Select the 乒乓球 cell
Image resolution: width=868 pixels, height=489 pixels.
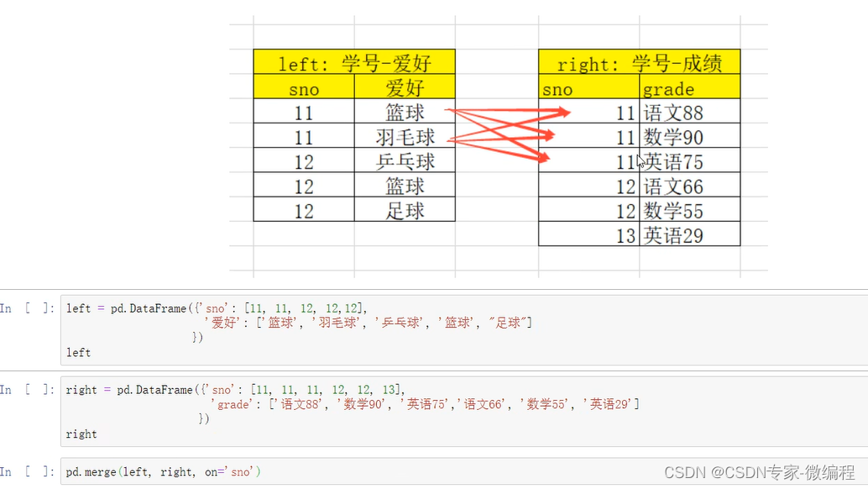[x=405, y=160]
